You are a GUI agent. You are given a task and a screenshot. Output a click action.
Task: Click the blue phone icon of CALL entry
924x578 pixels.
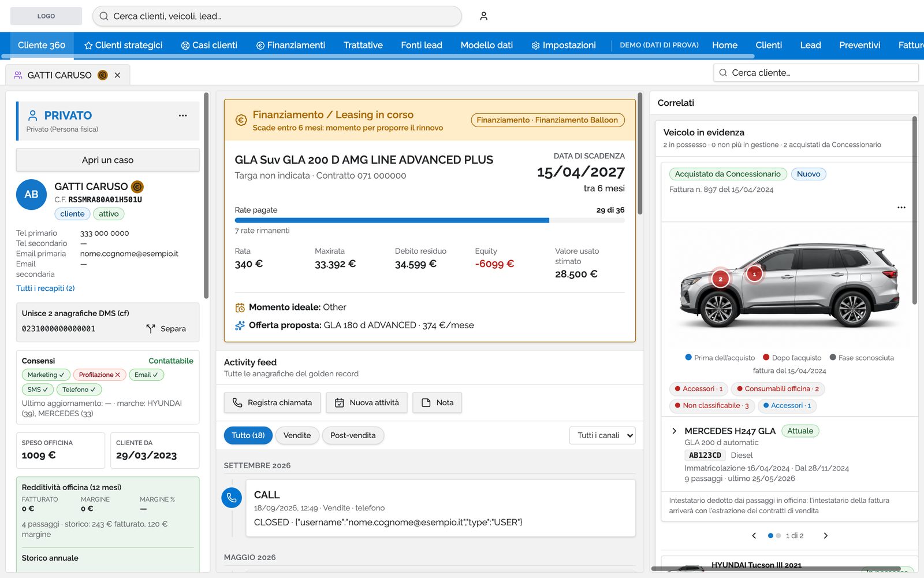tap(232, 498)
